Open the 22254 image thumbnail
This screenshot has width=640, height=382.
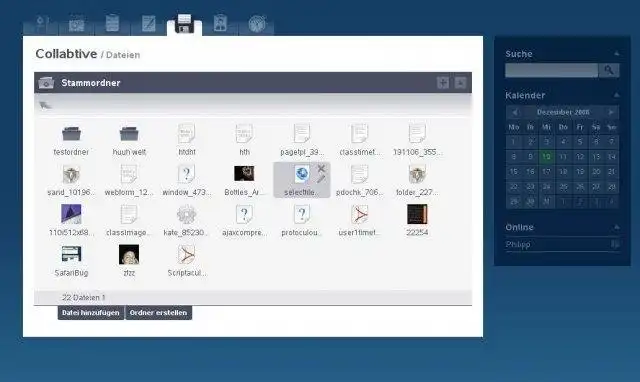click(417, 214)
